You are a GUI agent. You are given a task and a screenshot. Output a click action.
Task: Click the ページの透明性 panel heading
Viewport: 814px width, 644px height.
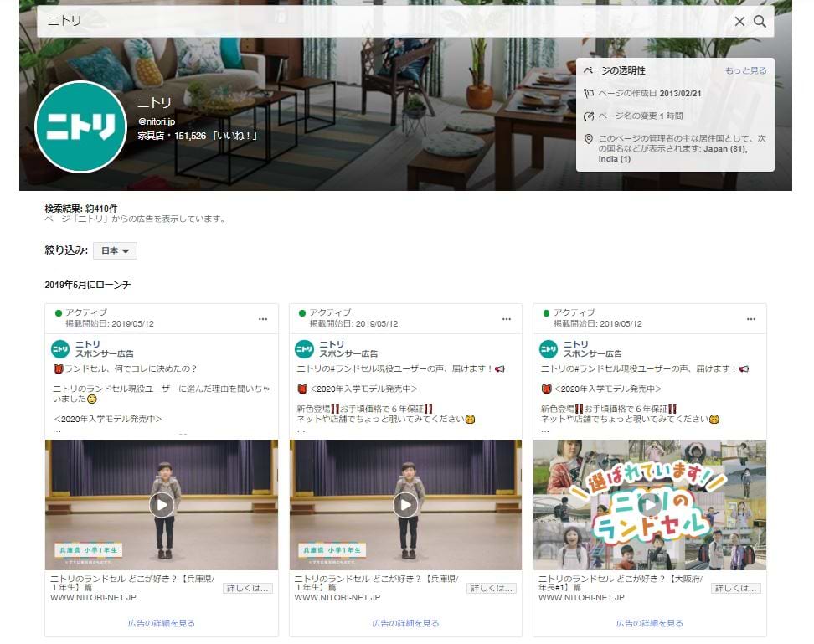click(614, 70)
